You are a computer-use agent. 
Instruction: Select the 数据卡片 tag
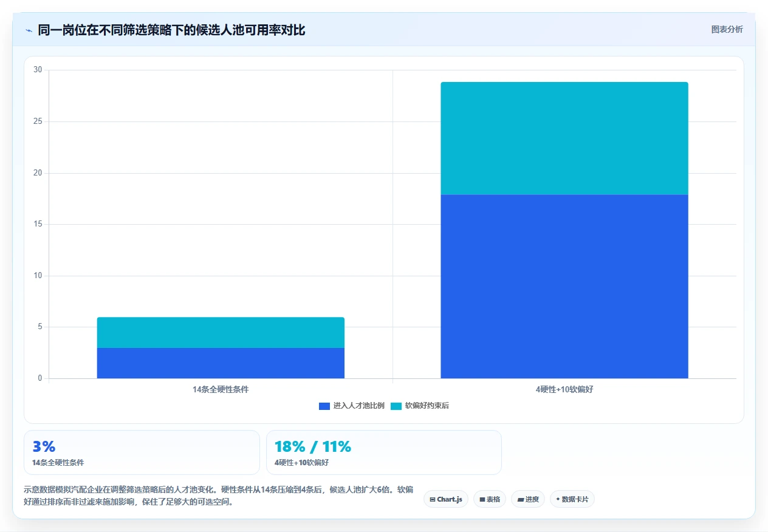pos(572,499)
